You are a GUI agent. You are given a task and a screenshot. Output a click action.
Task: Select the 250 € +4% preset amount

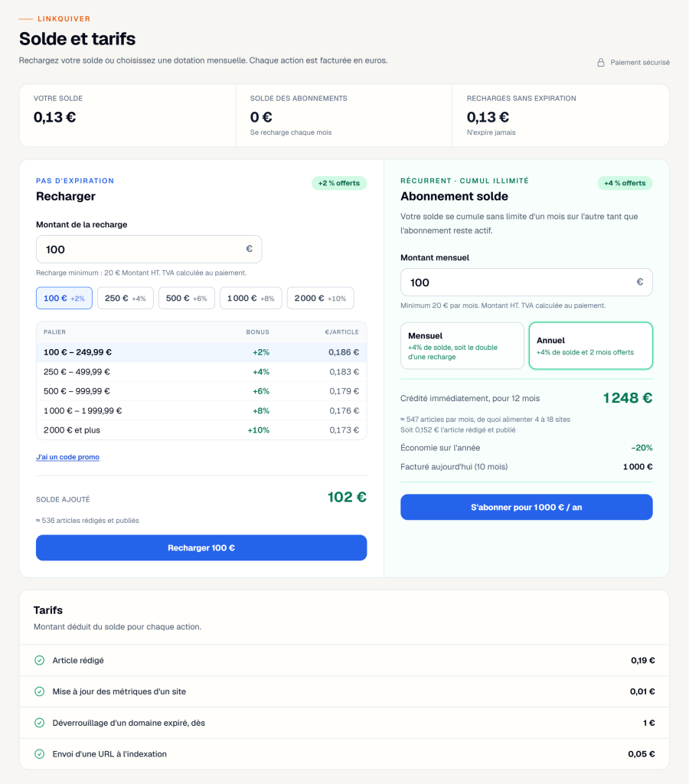tap(125, 298)
